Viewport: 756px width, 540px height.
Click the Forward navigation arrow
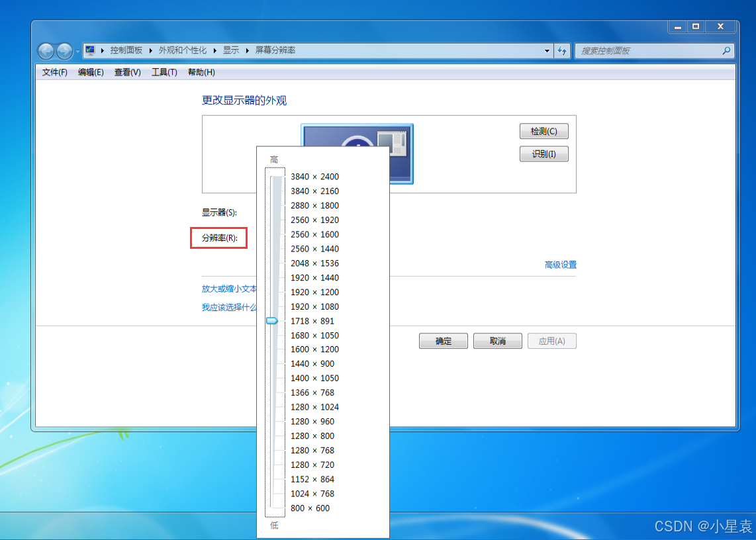click(x=64, y=50)
